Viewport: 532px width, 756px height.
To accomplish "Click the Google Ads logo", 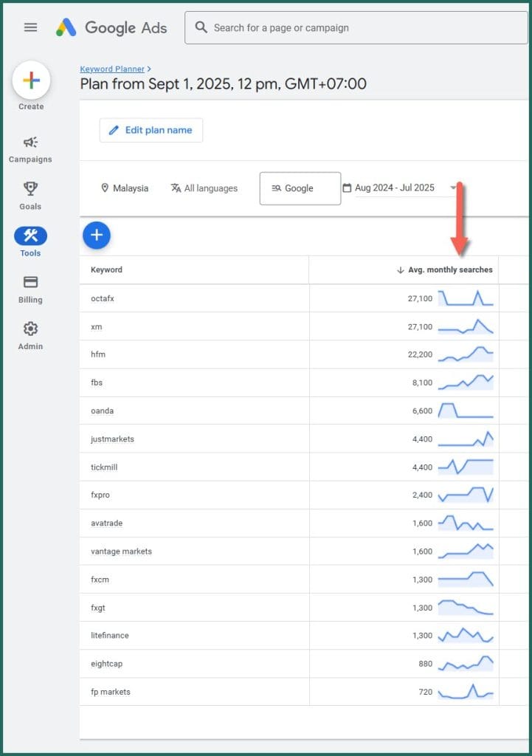I will 111,27.
